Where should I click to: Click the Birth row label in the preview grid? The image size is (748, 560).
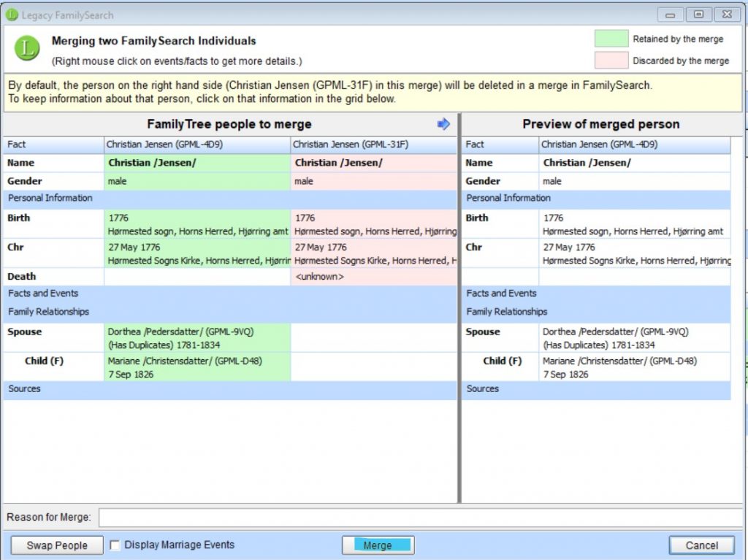pyautogui.click(x=477, y=218)
